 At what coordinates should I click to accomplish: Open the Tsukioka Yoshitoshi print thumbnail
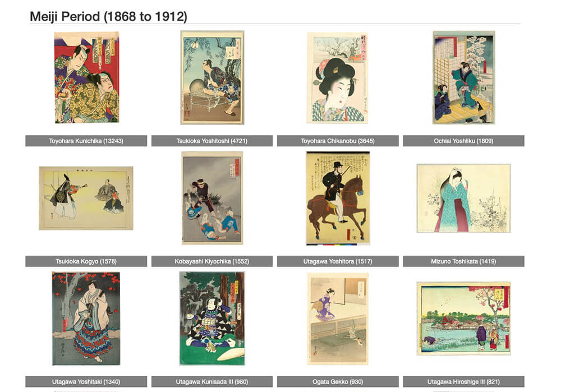pos(212,77)
